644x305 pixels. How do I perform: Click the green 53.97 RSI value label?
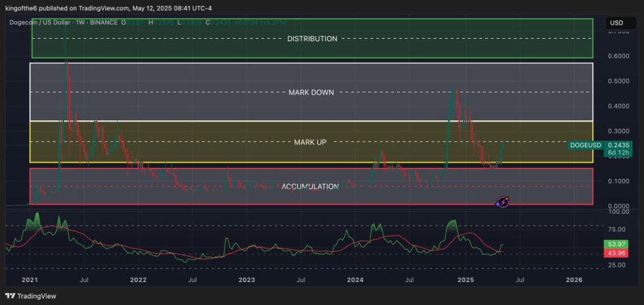click(614, 245)
